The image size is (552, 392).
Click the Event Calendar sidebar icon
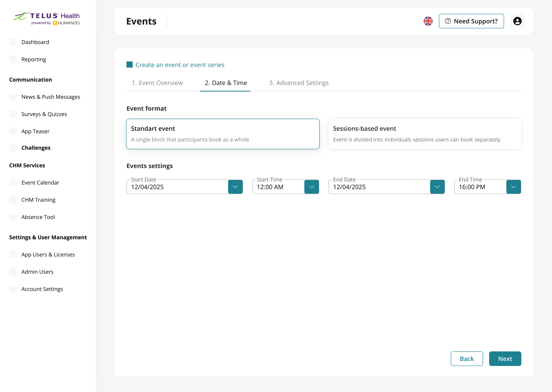click(x=13, y=183)
